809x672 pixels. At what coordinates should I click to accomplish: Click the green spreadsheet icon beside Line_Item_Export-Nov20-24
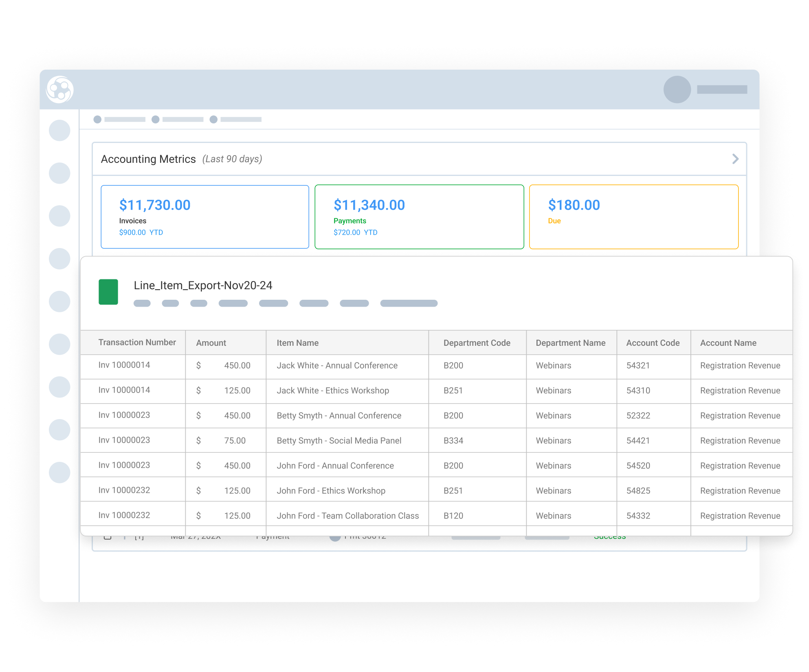[108, 292]
